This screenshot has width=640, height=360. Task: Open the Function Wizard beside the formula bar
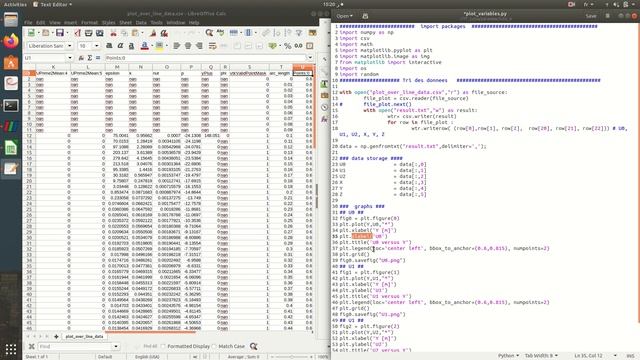(81, 58)
